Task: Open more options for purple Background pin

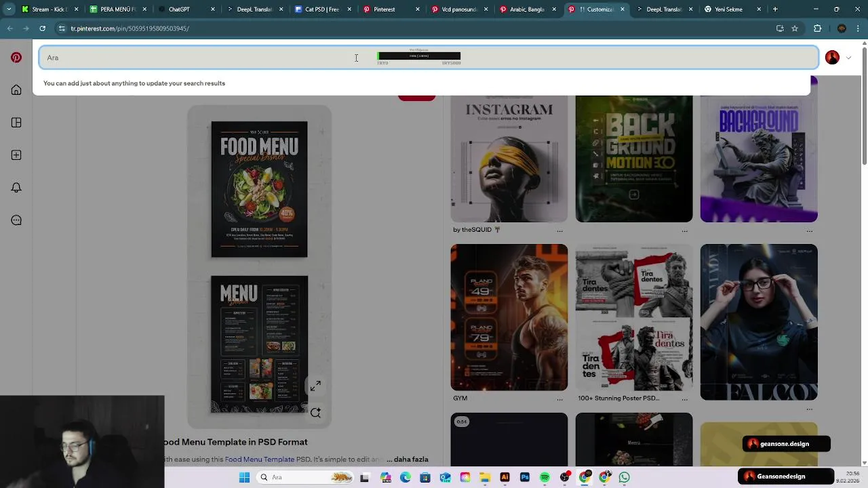Action: coord(809,231)
